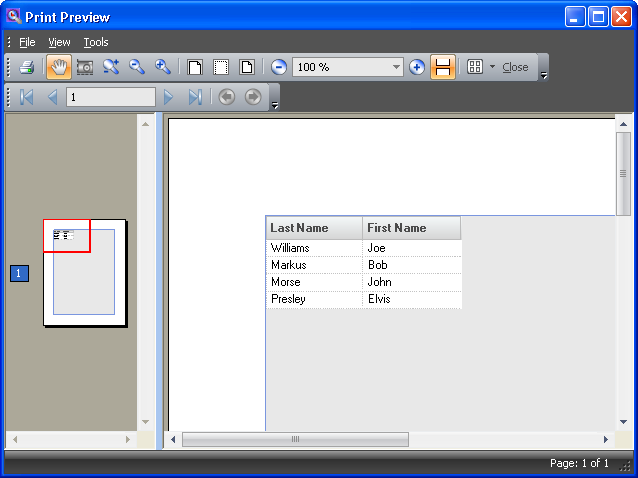This screenshot has width=638, height=478.
Task: Click the Print icon in the toolbar
Action: [27, 67]
